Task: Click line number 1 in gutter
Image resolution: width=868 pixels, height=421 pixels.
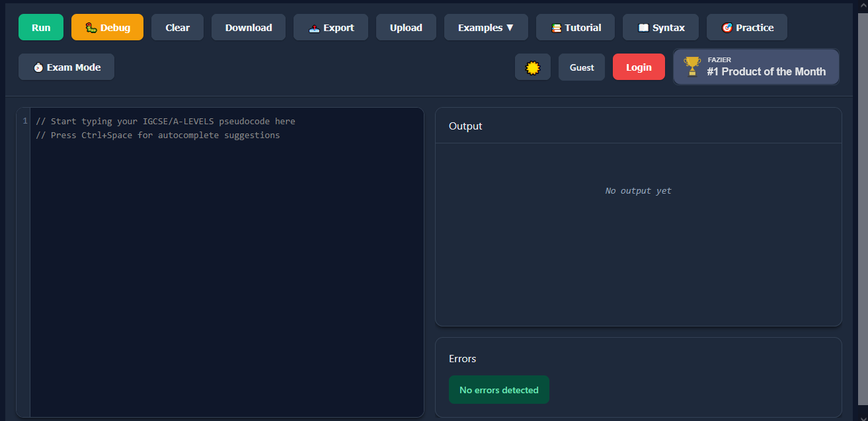Action: [24, 121]
